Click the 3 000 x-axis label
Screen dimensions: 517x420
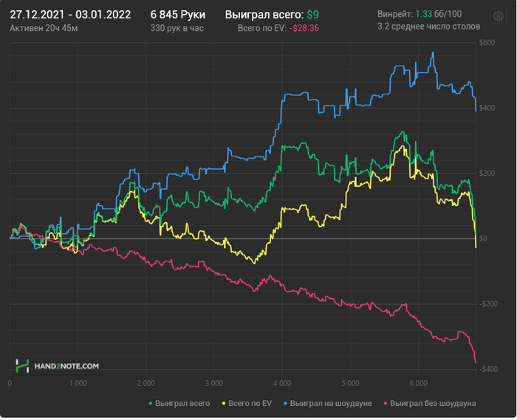tap(214, 383)
